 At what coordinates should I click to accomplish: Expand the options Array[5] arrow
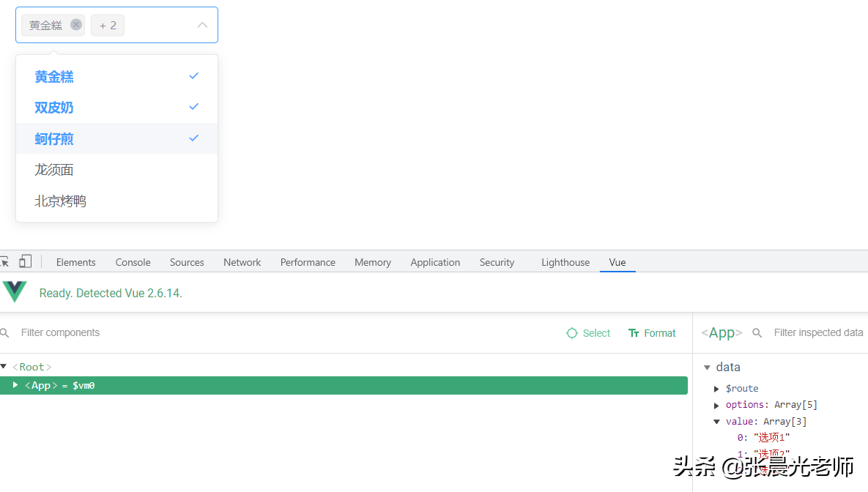(716, 406)
